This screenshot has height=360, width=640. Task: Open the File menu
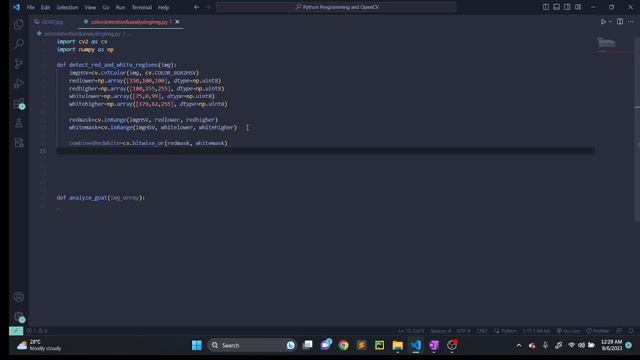tap(31, 7)
